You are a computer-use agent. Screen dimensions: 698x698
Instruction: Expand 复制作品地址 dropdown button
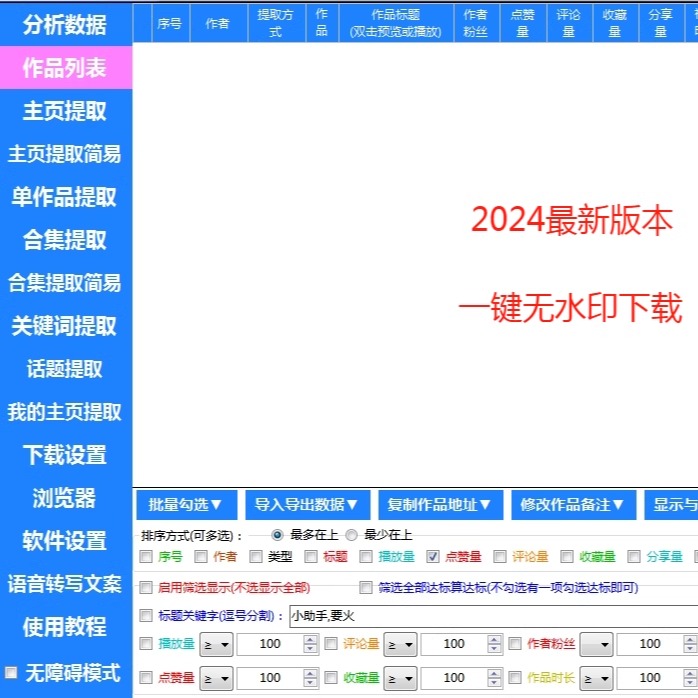point(441,505)
